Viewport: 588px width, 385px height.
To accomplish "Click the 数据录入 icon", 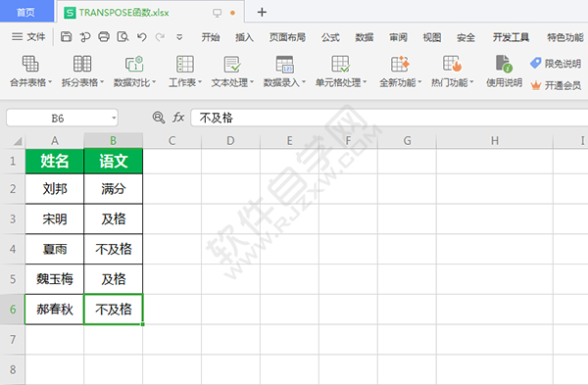I will tap(284, 64).
